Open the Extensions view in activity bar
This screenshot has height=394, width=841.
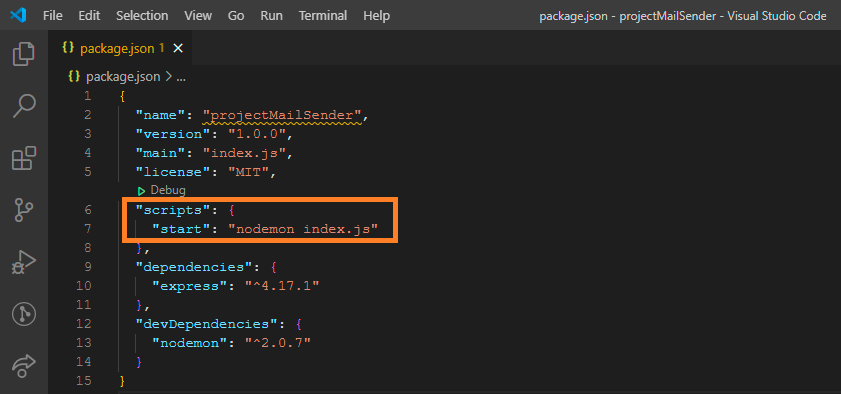tap(24, 158)
